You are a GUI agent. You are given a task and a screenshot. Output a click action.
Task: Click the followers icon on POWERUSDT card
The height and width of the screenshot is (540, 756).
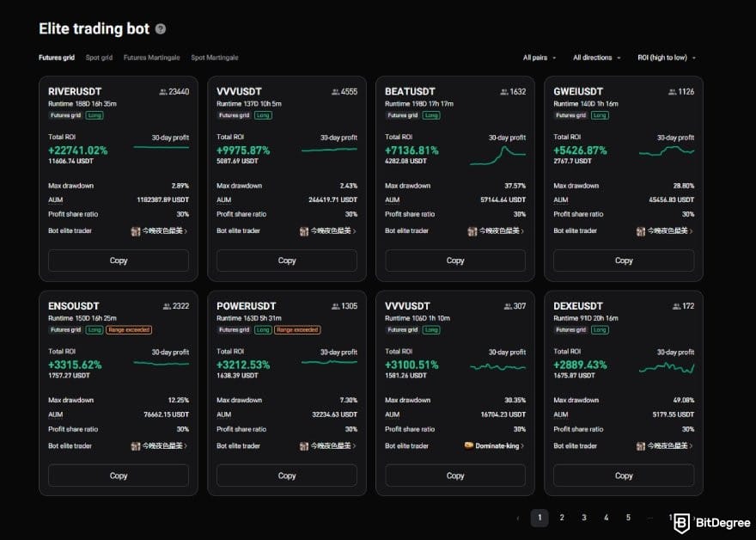335,306
